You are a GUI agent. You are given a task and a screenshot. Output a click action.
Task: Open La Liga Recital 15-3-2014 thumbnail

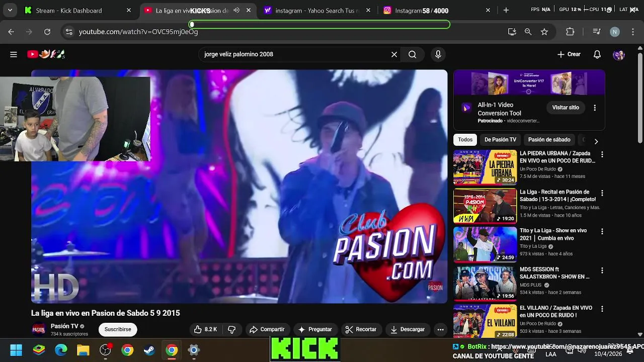[485, 206]
